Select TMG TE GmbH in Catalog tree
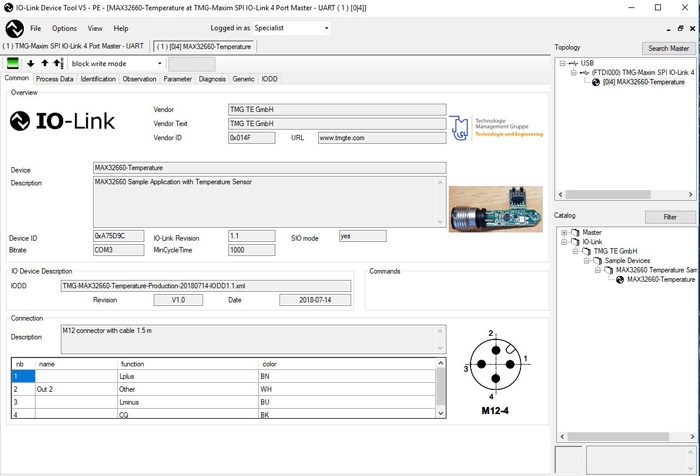Image resolution: width=700 pixels, height=476 pixels. [x=615, y=251]
